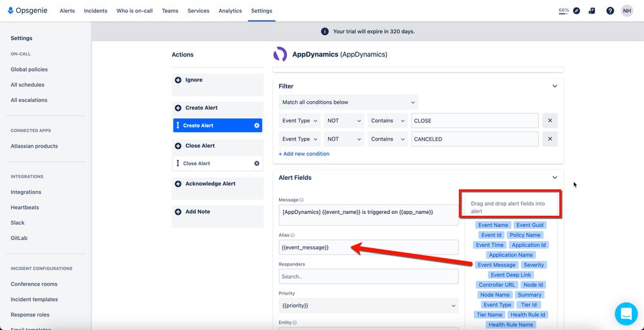Open the Analytics tab
The image size is (644, 330).
coord(230,11)
